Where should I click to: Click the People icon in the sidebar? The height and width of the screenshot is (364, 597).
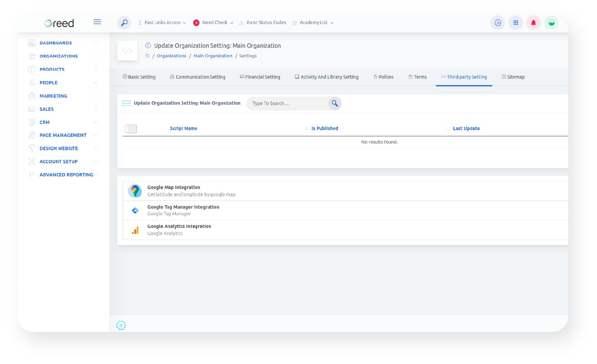[x=32, y=83]
